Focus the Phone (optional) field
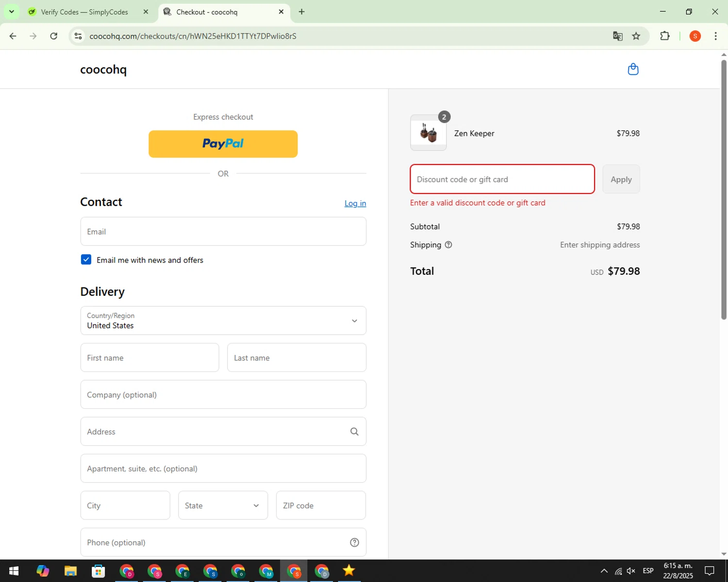The image size is (728, 582). [x=223, y=542]
